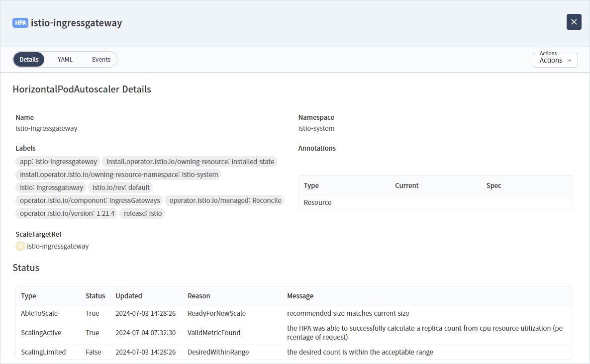The height and width of the screenshot is (364, 590).
Task: Click the Current column header
Action: coord(406,185)
